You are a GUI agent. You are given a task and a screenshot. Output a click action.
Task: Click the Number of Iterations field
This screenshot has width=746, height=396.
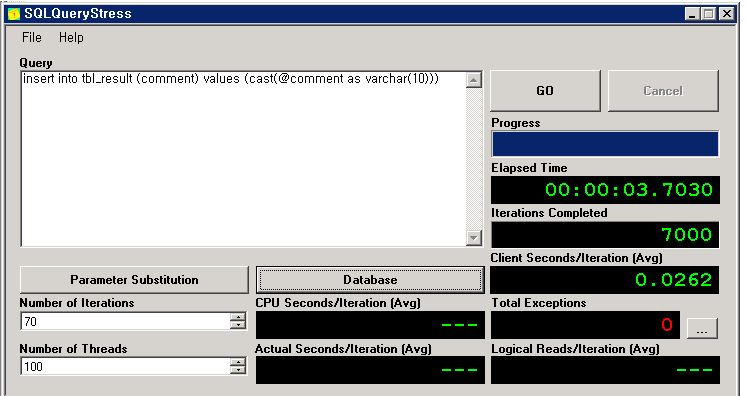coord(126,322)
